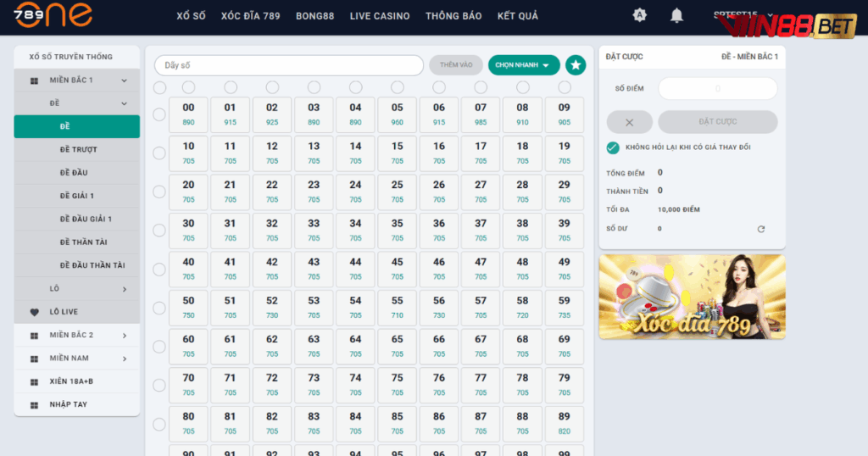Image resolution: width=868 pixels, height=456 pixels.
Task: Select the whole row starting with 30
Action: pyautogui.click(x=159, y=231)
